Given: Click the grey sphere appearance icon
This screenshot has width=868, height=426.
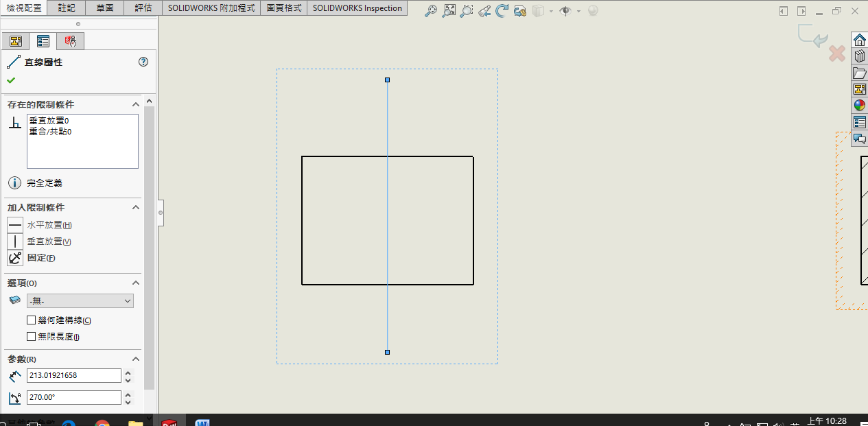Looking at the screenshot, I should (593, 11).
